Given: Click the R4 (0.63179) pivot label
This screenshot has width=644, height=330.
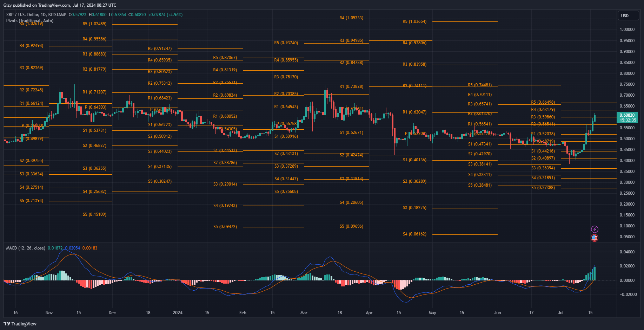Looking at the screenshot, I should pyautogui.click(x=543, y=110).
